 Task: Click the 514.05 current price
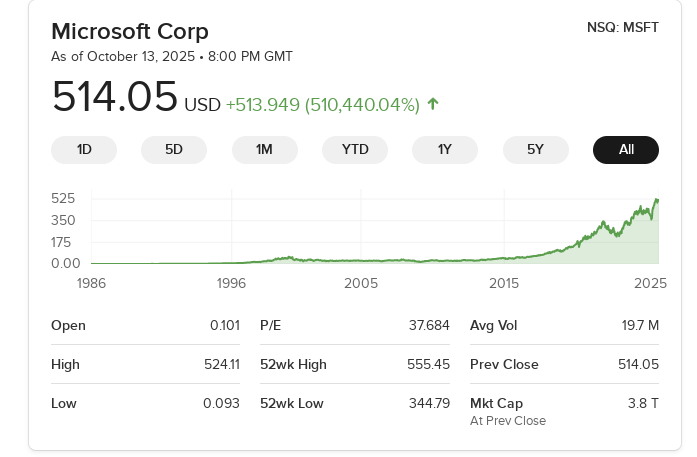tap(114, 98)
